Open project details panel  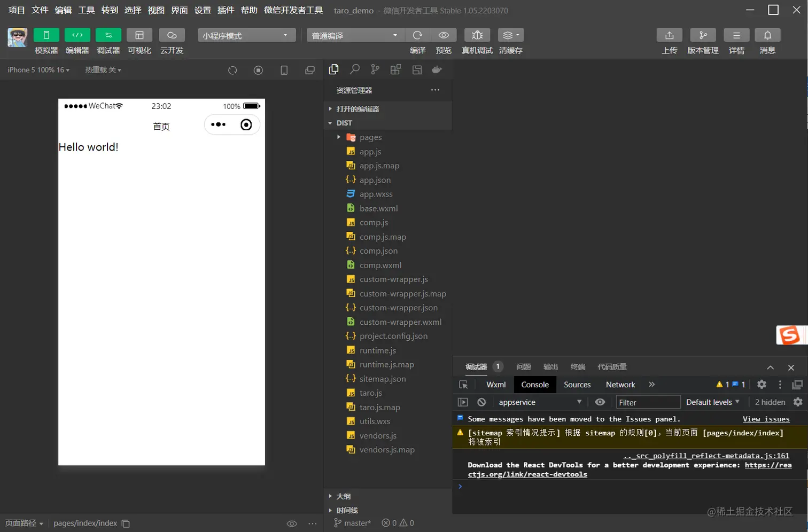click(736, 35)
